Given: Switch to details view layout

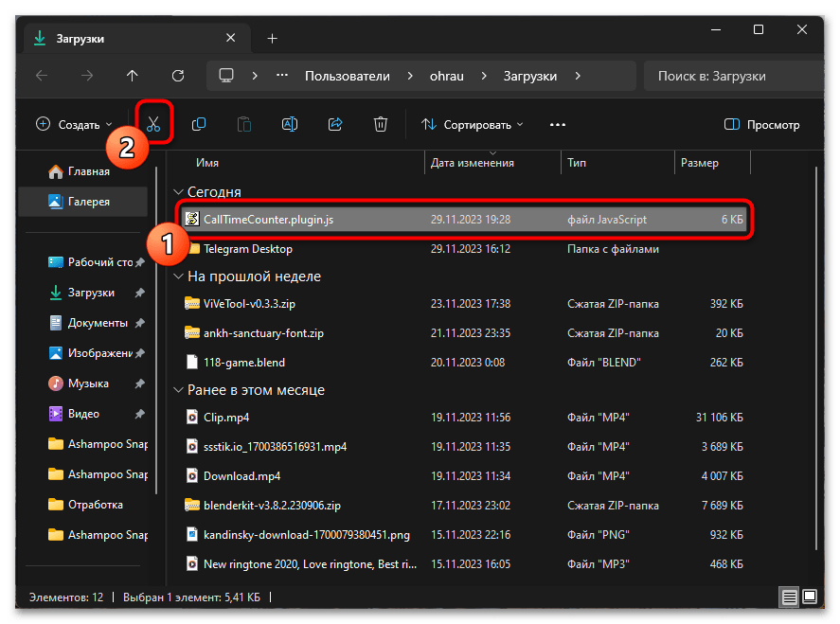Looking at the screenshot, I should [789, 597].
